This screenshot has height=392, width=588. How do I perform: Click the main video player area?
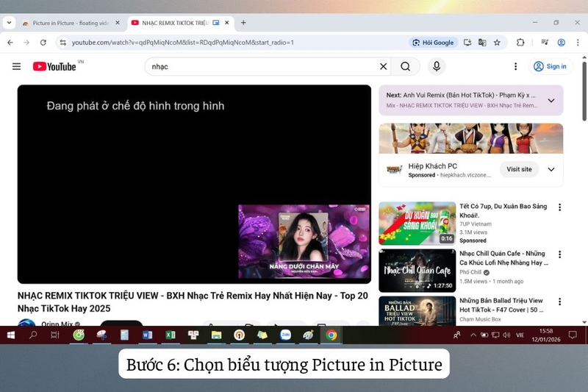[194, 184]
